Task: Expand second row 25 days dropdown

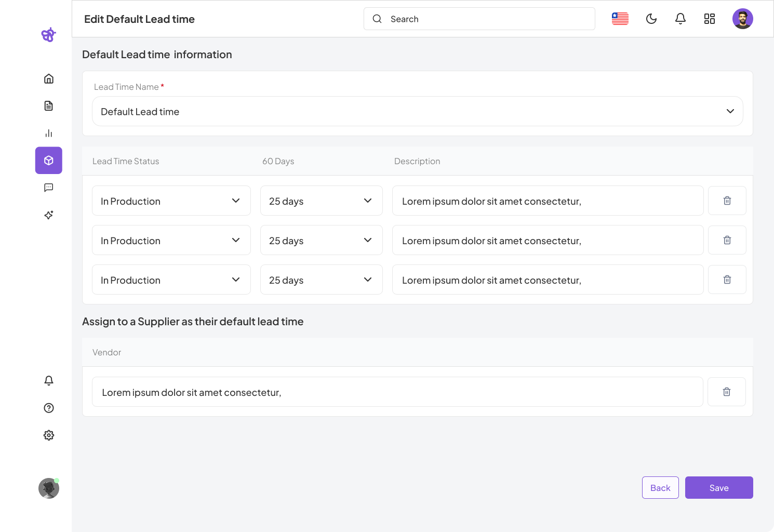Action: tap(321, 240)
